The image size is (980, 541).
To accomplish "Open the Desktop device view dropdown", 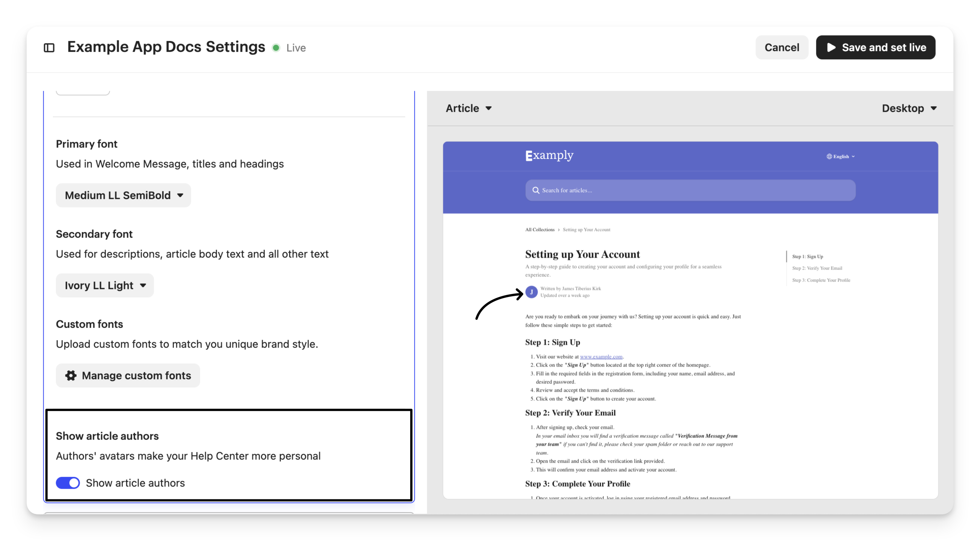I will [909, 109].
